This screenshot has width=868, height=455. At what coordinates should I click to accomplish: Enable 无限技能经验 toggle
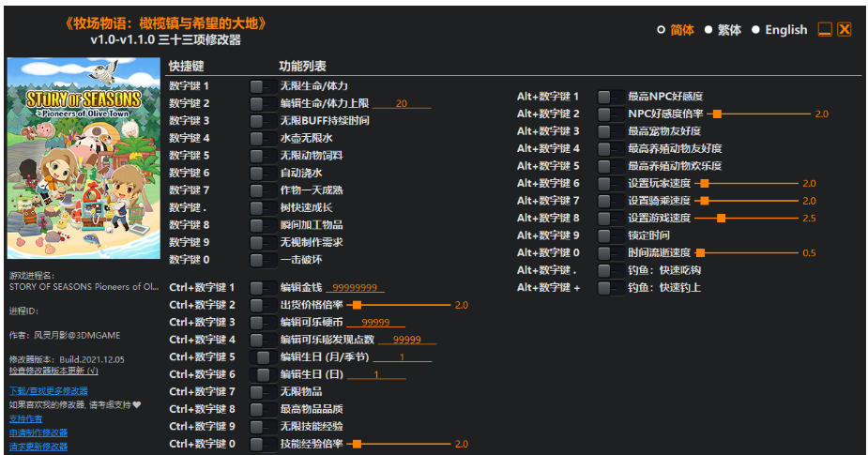click(262, 427)
